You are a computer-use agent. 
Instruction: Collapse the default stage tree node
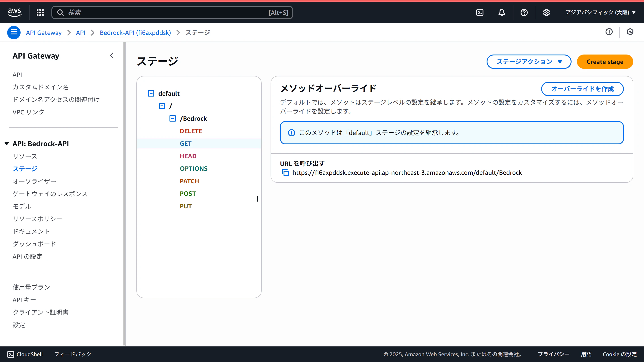click(151, 93)
